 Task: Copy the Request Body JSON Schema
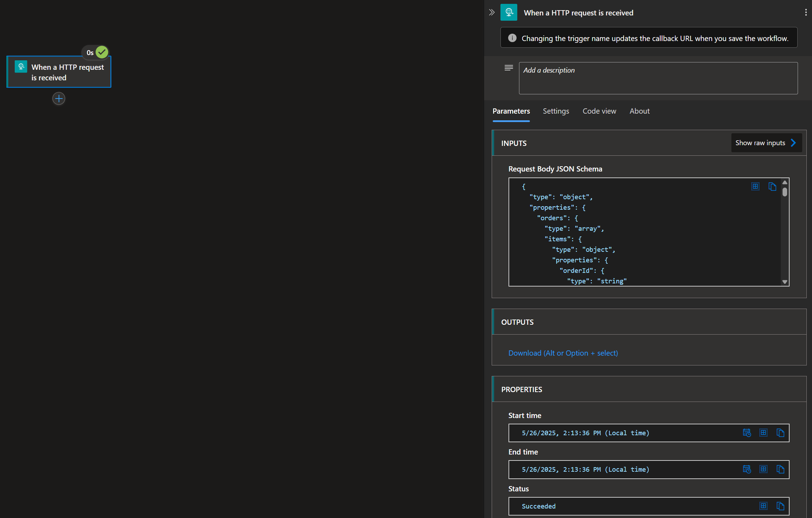pos(772,187)
